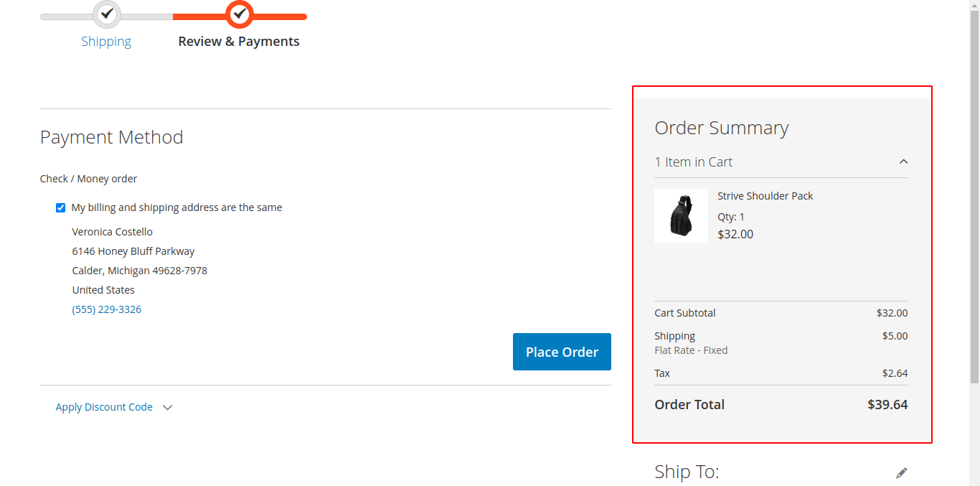Click the Order Summary heading
Image resolution: width=980 pixels, height=486 pixels.
(x=721, y=128)
